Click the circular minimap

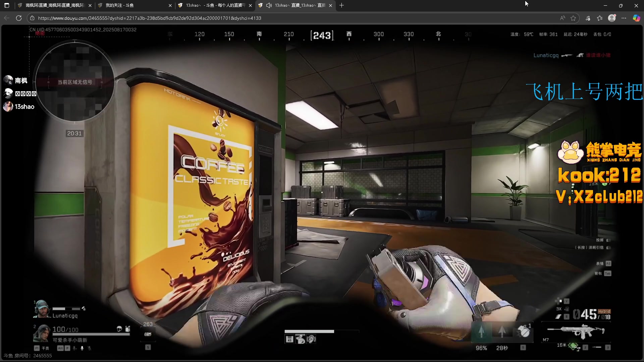click(x=74, y=81)
